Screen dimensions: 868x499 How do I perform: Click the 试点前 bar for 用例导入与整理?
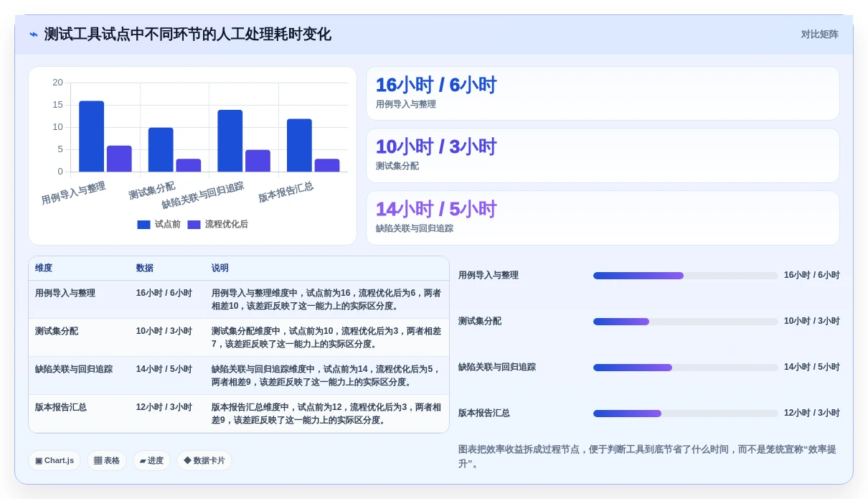(91, 136)
